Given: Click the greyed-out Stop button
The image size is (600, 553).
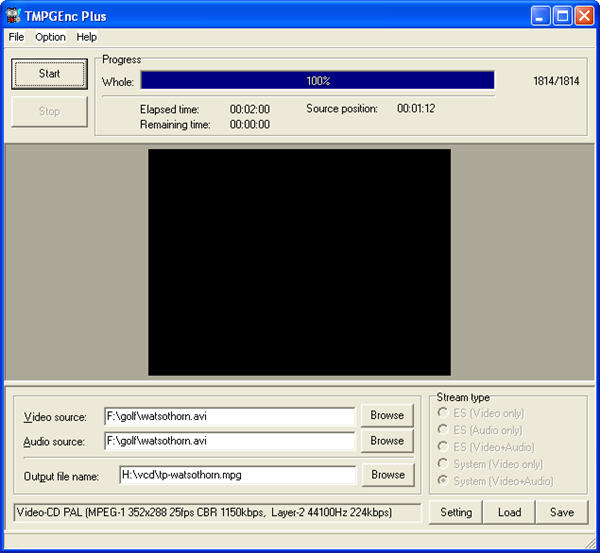Looking at the screenshot, I should (49, 111).
